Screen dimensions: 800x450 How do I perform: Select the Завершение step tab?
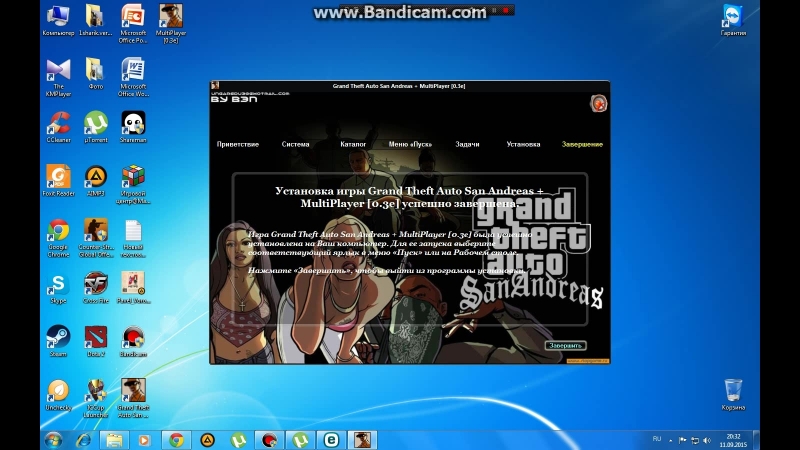(x=582, y=144)
